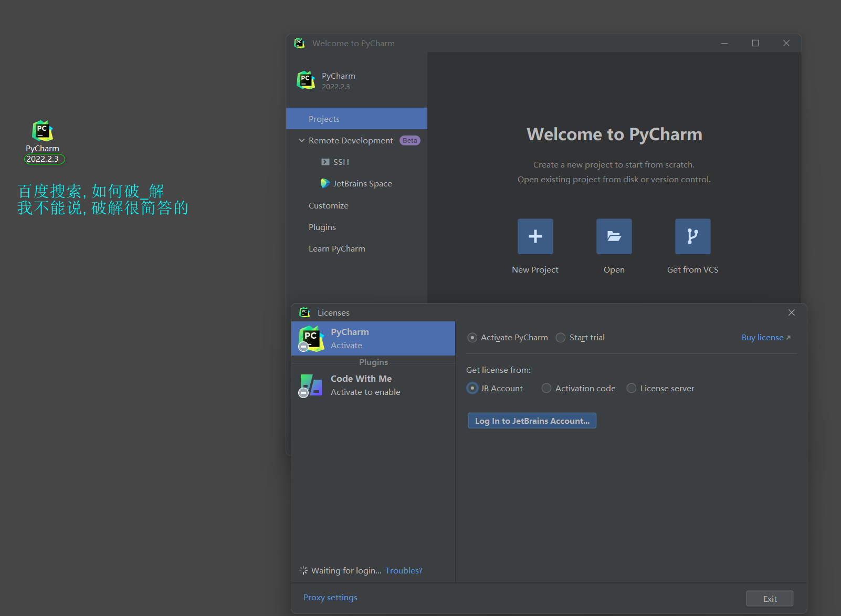Select Code With Me Activate to enable entry
Screen dimensions: 841x616
pyautogui.click(x=373, y=385)
